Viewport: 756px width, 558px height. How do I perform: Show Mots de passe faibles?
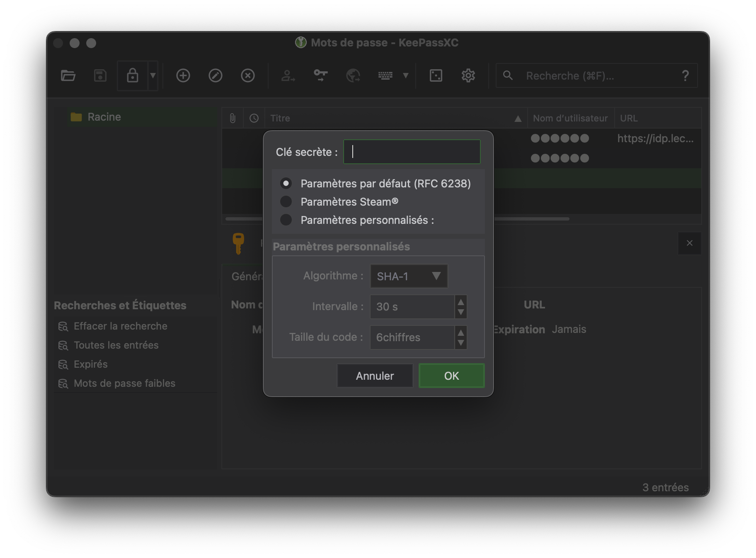pos(124,383)
